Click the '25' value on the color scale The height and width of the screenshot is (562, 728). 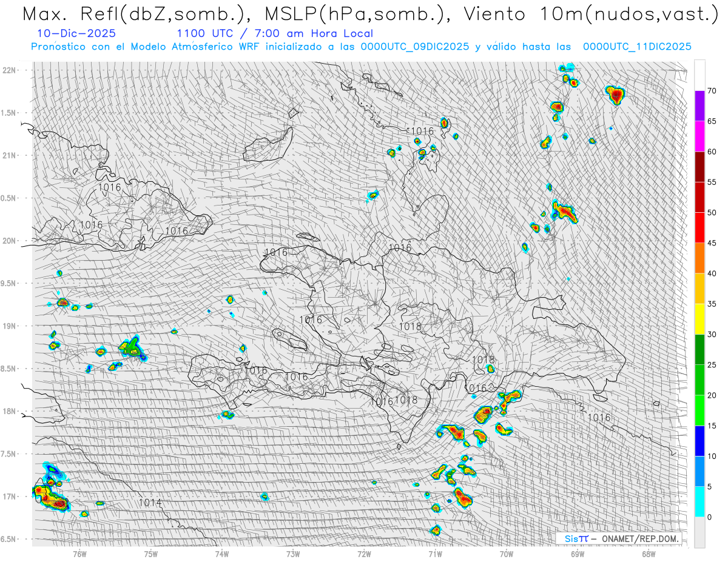(x=712, y=365)
